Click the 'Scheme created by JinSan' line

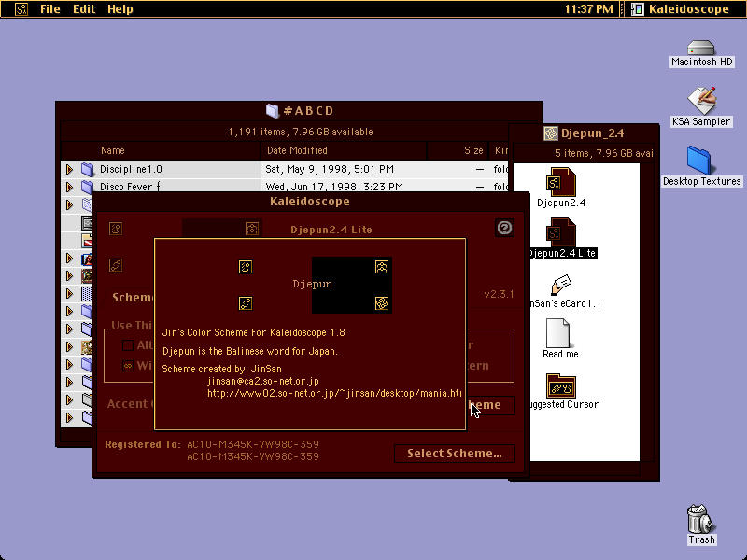pos(221,369)
